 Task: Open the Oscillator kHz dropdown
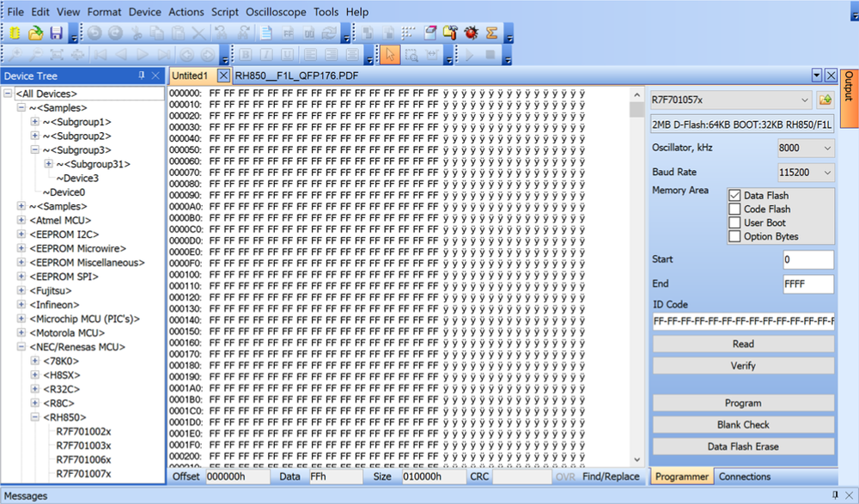tap(826, 148)
